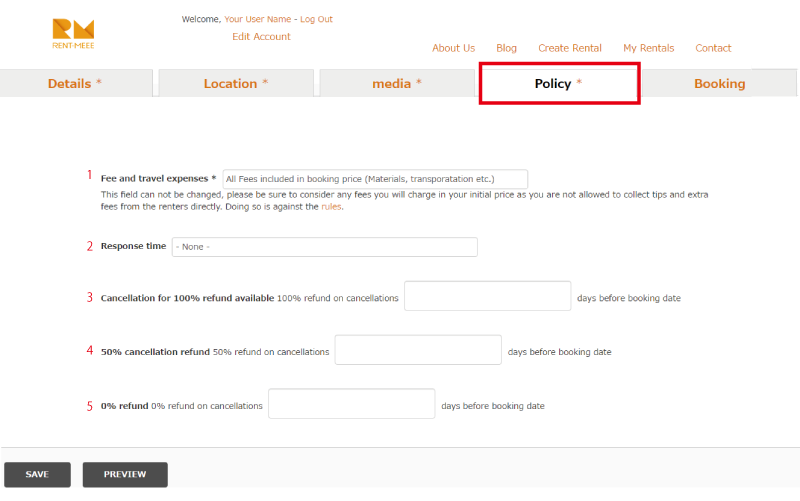Image resolution: width=800 pixels, height=501 pixels.
Task: Click 'Cancellation for 100% refund available' label
Action: pyautogui.click(x=187, y=298)
